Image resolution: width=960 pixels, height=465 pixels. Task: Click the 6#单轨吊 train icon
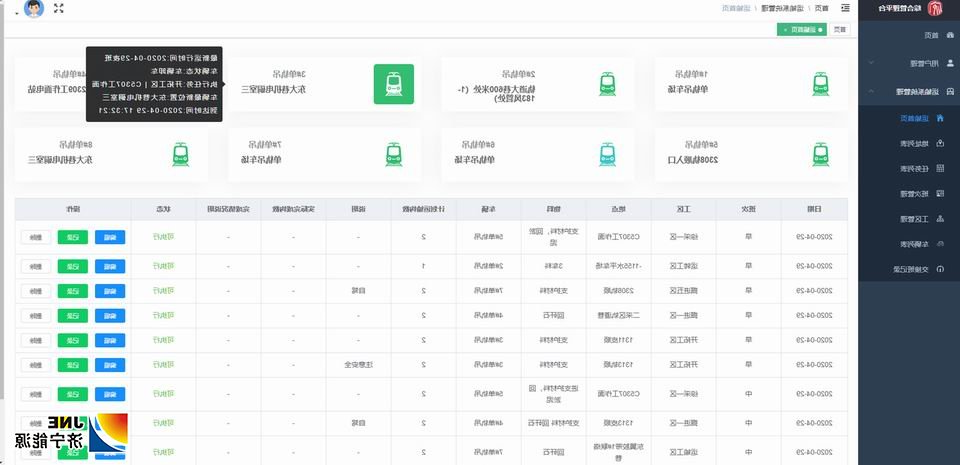coord(607,154)
